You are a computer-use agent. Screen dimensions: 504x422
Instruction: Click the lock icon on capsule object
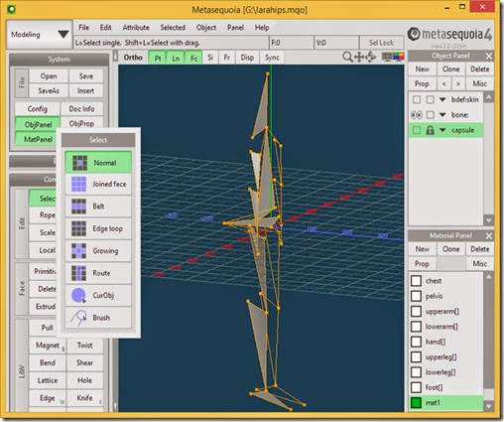click(x=430, y=130)
